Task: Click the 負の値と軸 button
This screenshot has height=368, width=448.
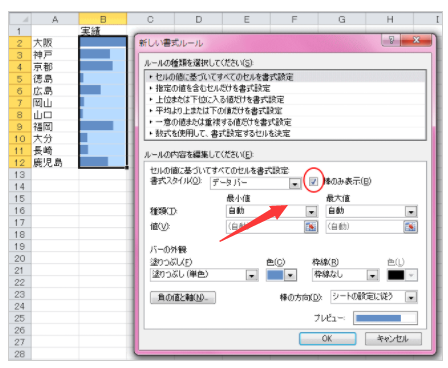Action: (183, 297)
